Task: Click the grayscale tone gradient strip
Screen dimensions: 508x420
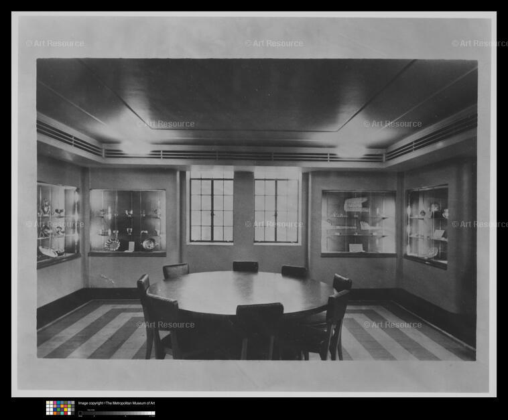Action: click(117, 413)
